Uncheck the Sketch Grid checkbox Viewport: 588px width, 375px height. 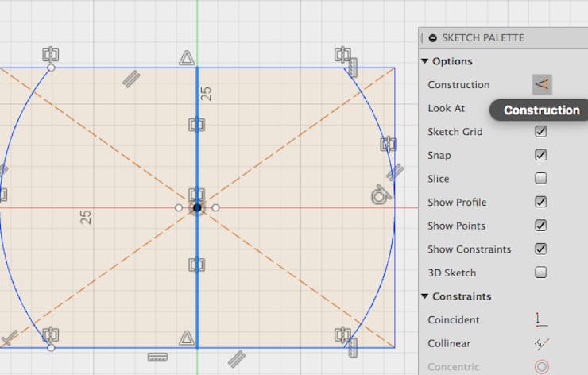tap(541, 131)
